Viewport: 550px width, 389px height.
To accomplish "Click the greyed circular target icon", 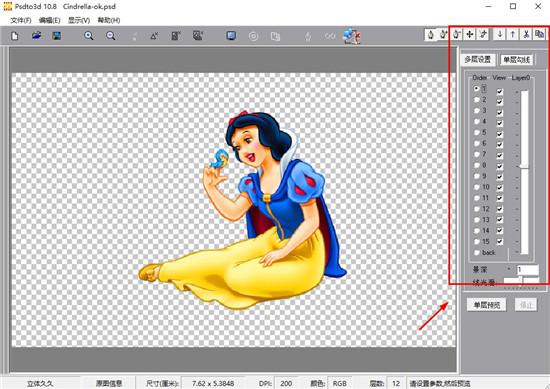I will 253,36.
